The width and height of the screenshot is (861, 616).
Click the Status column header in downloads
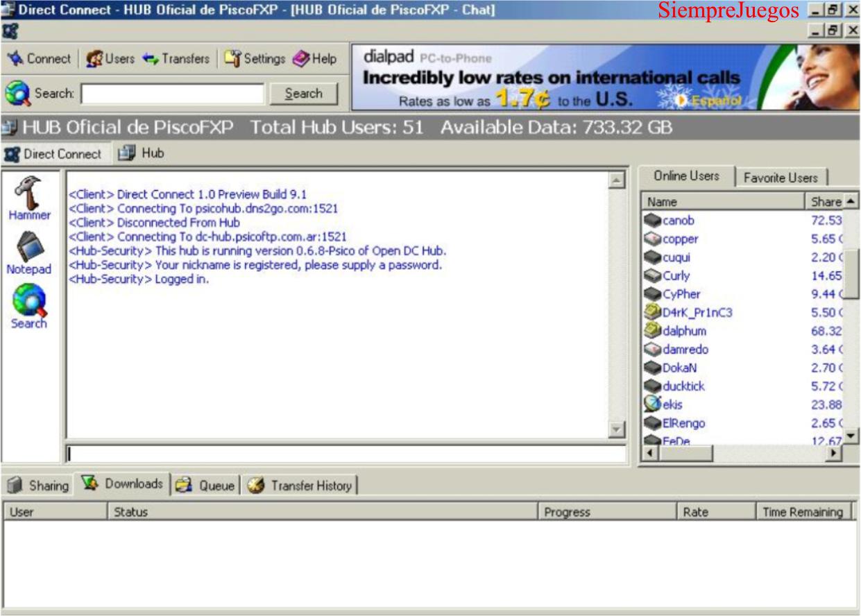pyautogui.click(x=323, y=512)
